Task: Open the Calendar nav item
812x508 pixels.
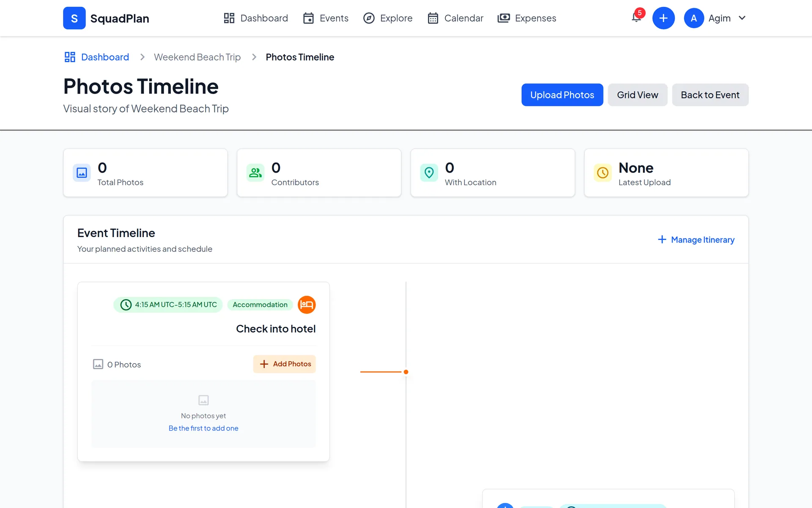Action: tap(455, 18)
